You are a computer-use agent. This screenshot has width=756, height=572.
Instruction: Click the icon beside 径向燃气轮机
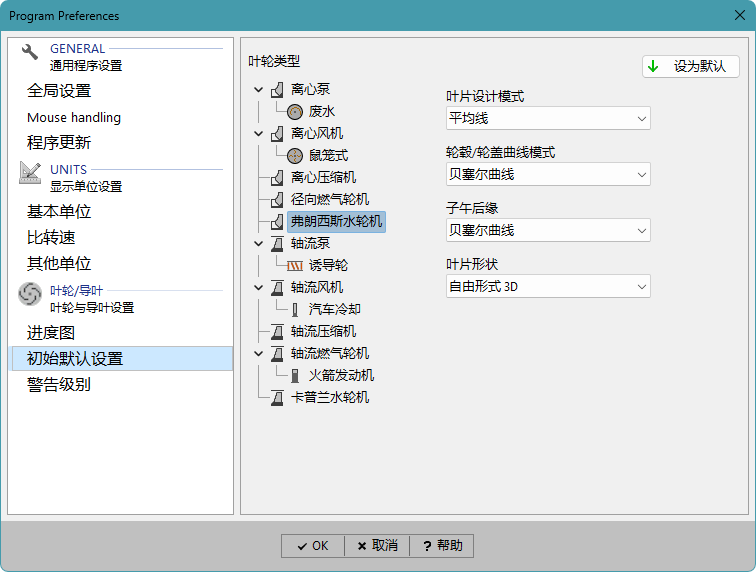[x=277, y=200]
